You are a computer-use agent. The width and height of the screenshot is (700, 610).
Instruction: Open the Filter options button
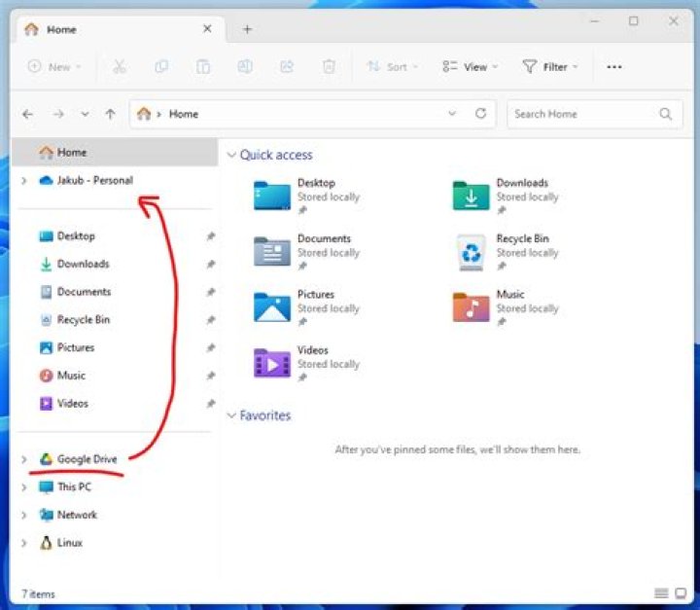(x=550, y=67)
